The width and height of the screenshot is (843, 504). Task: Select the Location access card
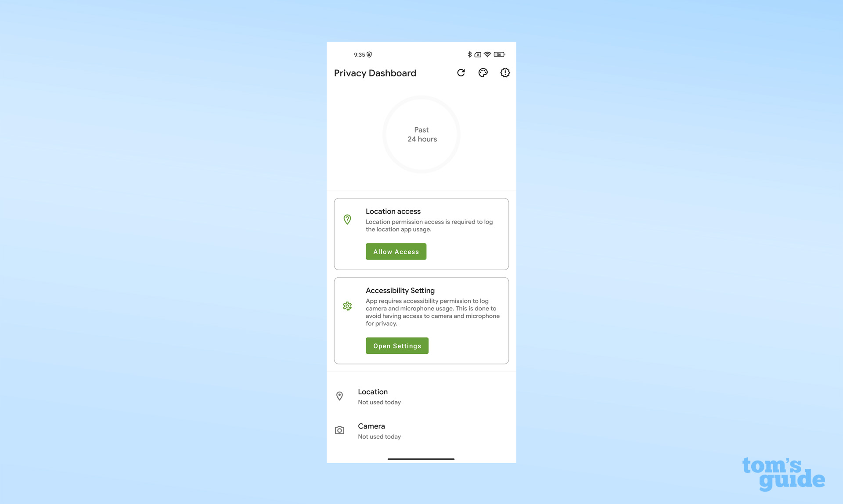421,234
